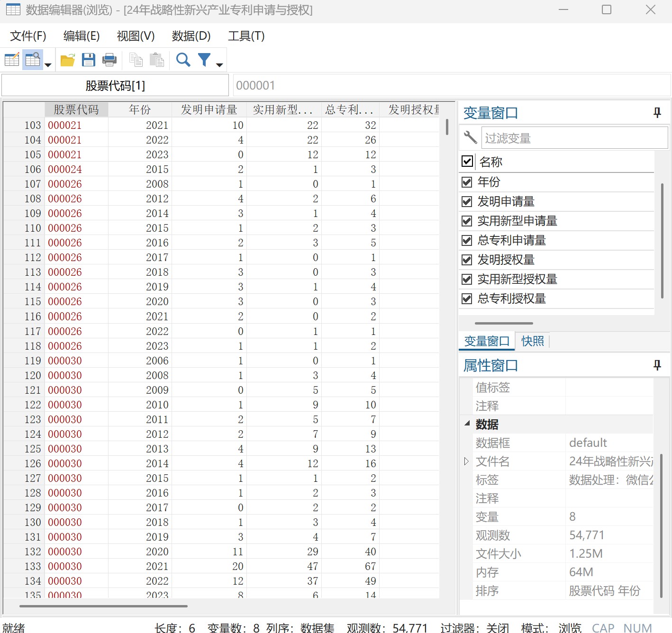Click the 过滤变量 filter input field
Image resolution: width=672 pixels, height=633 pixels.
(574, 138)
